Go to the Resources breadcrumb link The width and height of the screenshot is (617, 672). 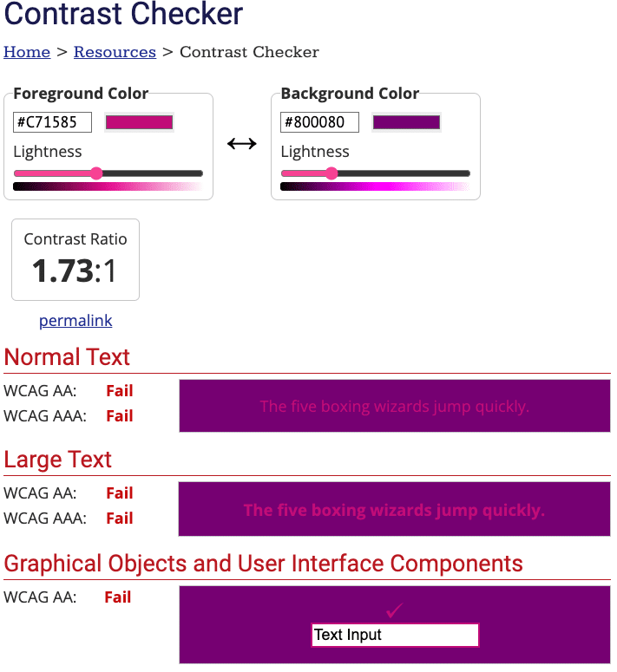115,52
